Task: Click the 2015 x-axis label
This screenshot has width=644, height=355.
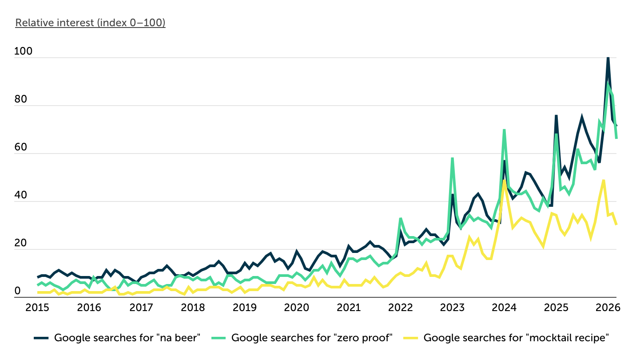Action: pos(38,307)
